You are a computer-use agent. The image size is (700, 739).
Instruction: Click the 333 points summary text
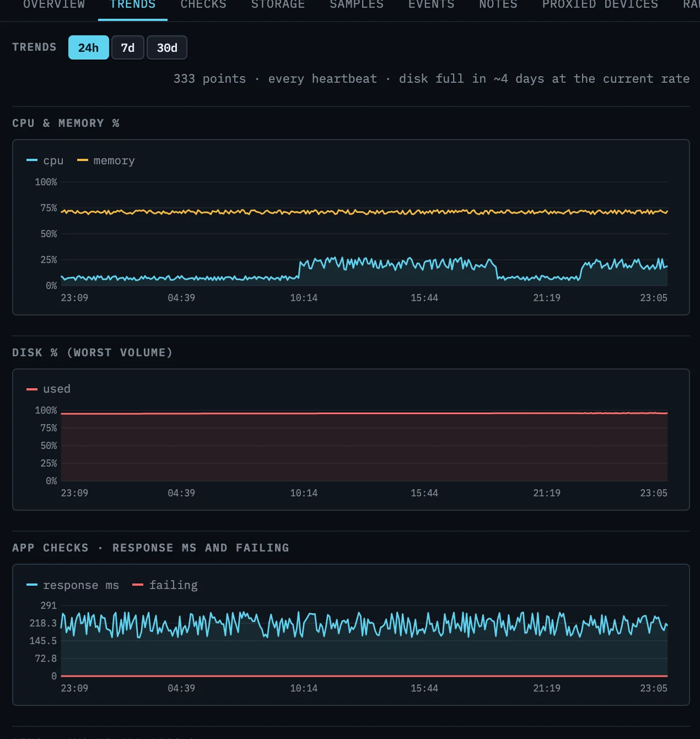coord(209,79)
